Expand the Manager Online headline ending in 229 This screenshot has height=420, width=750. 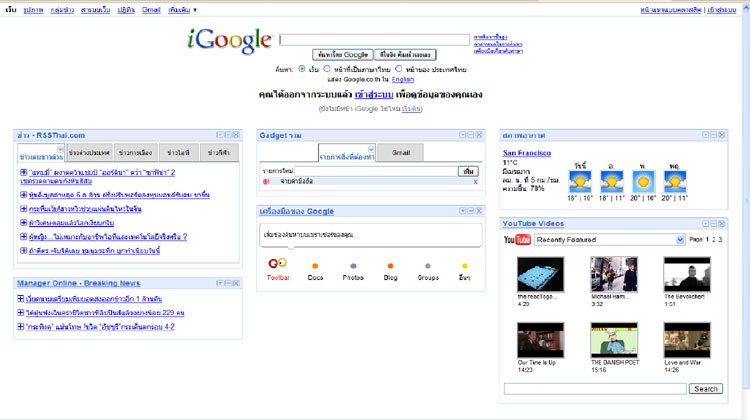pyautogui.click(x=21, y=312)
